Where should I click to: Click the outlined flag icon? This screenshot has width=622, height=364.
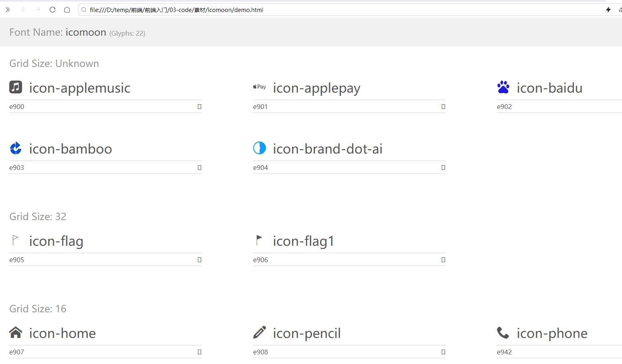pyautogui.click(x=15, y=240)
